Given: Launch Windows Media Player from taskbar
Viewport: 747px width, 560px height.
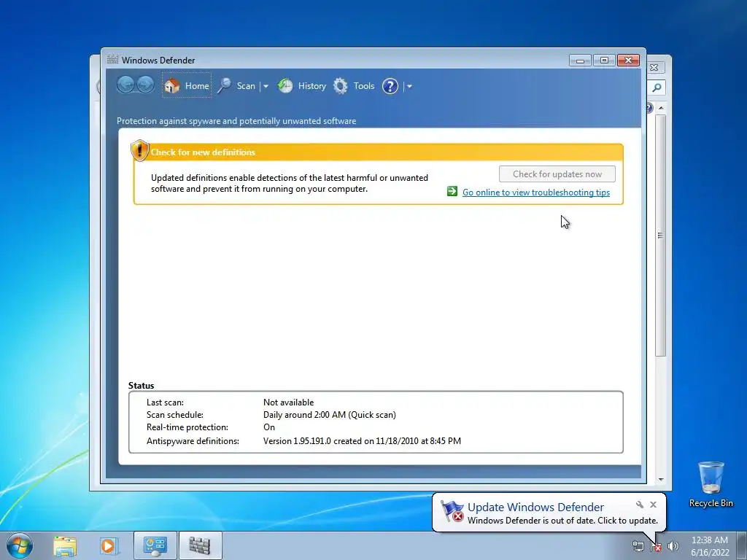Looking at the screenshot, I should (109, 545).
